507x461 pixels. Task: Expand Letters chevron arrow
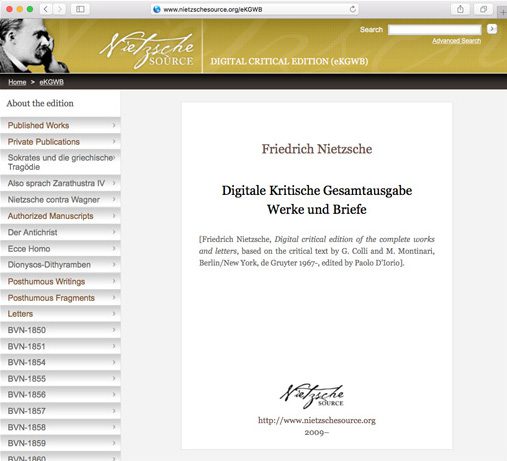tap(114, 314)
